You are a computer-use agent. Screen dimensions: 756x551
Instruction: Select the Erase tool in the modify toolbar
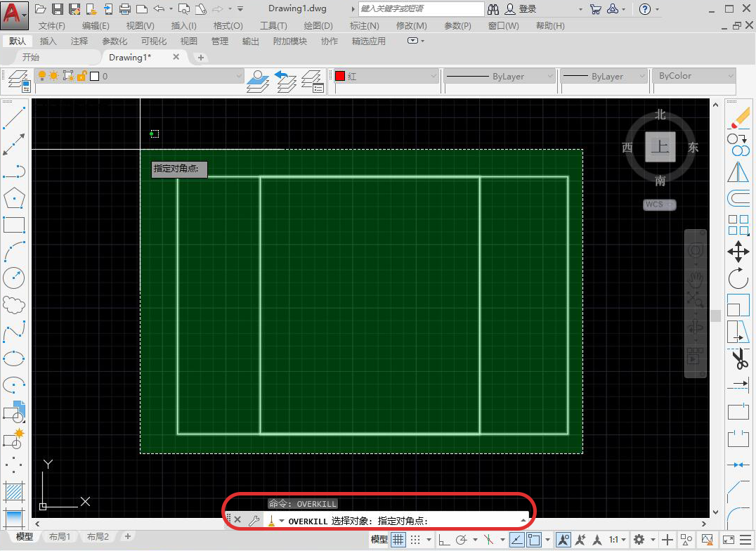(x=738, y=118)
